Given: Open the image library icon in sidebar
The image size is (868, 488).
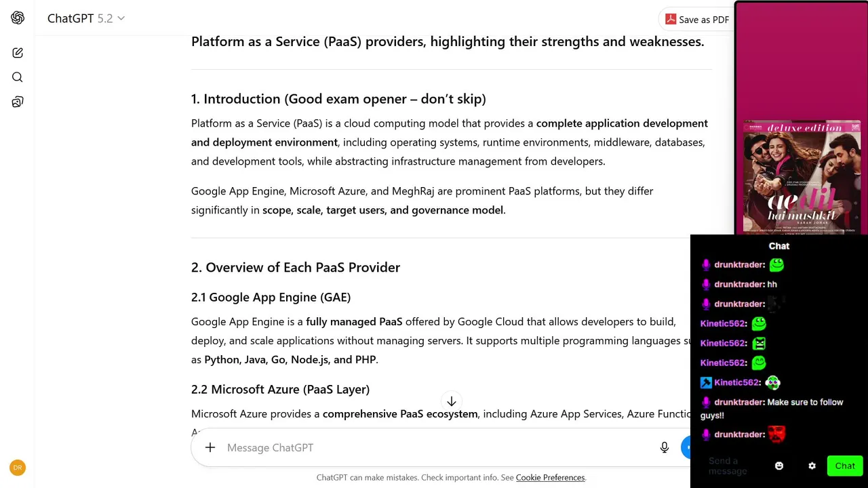Looking at the screenshot, I should pyautogui.click(x=18, y=102).
